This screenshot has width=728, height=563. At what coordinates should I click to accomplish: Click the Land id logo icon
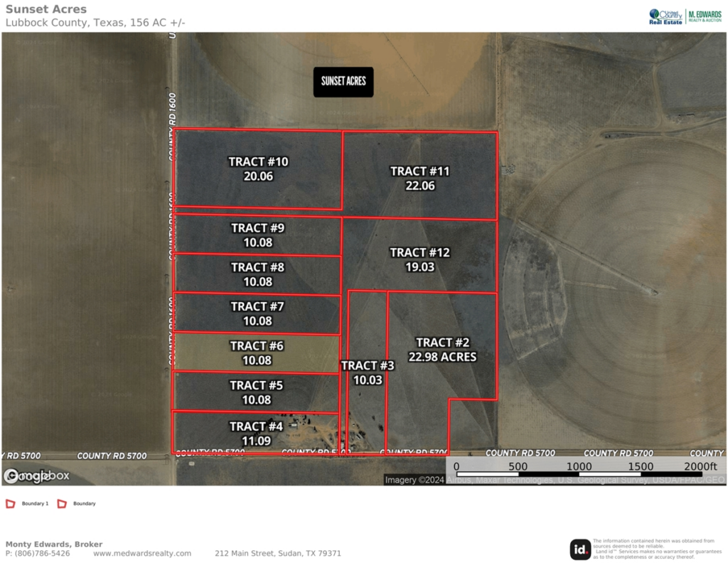point(582,547)
